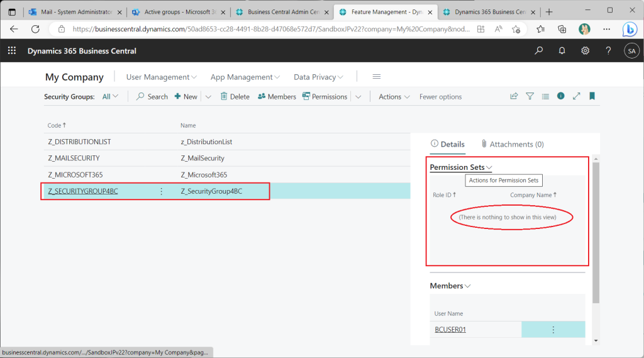Click browser back arrow
The height and width of the screenshot is (358, 644).
pos(14,29)
